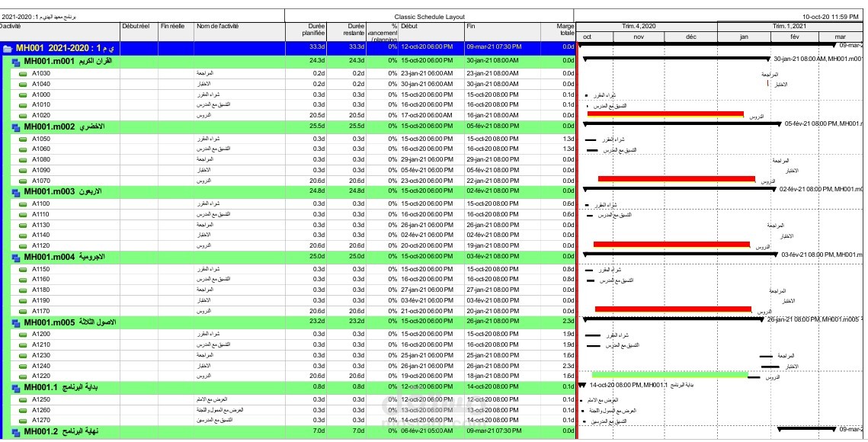Screen dimensions: 868x442
Task: Click the Durée restante column header
Action: 347,32
